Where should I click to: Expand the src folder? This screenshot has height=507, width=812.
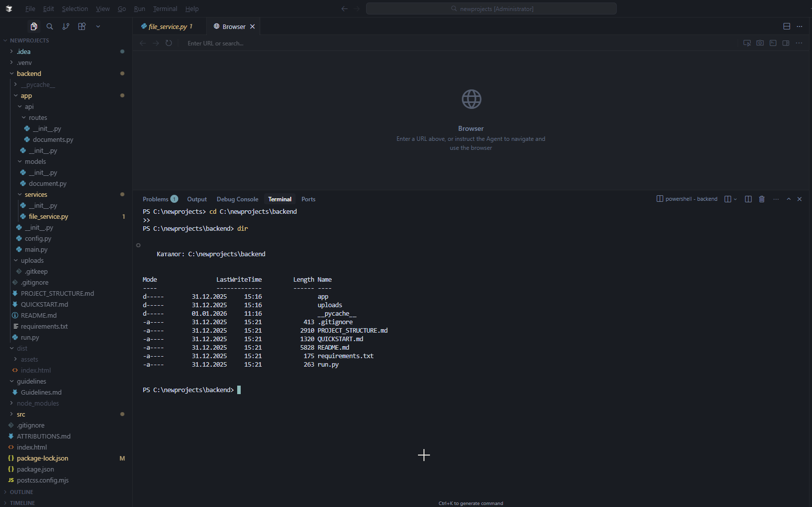tap(66, 414)
